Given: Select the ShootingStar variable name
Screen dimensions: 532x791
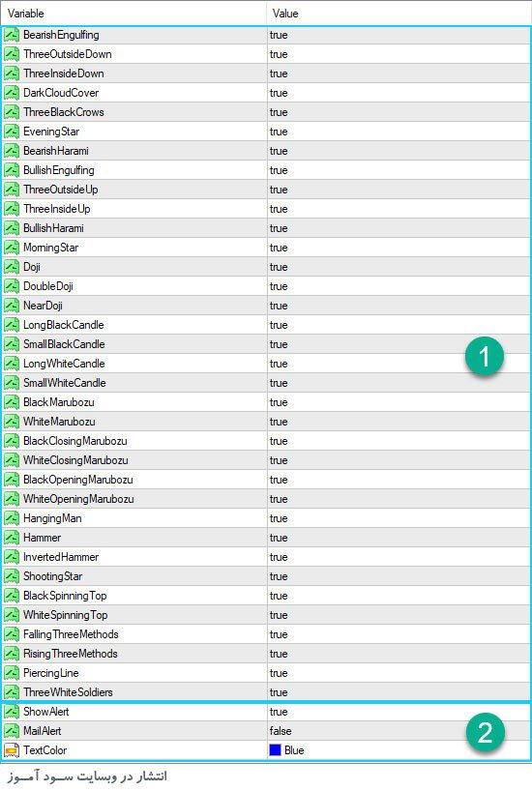Looking at the screenshot, I should (x=52, y=576).
